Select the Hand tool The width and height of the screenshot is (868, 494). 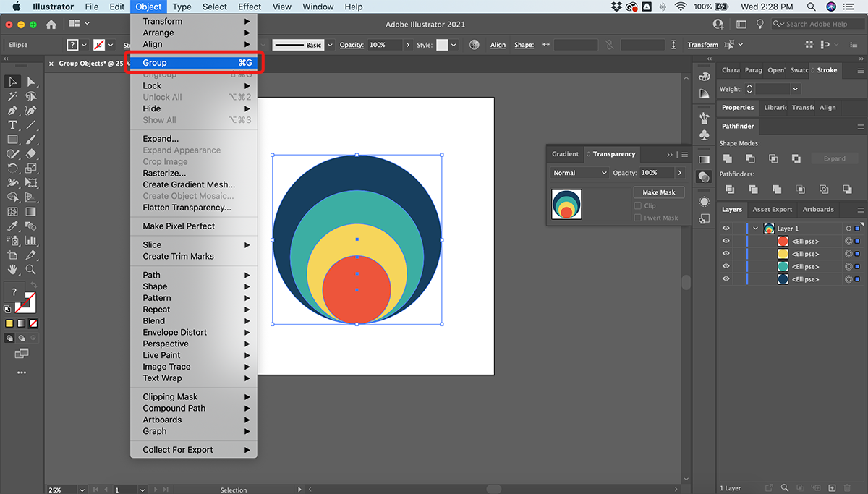coord(12,270)
